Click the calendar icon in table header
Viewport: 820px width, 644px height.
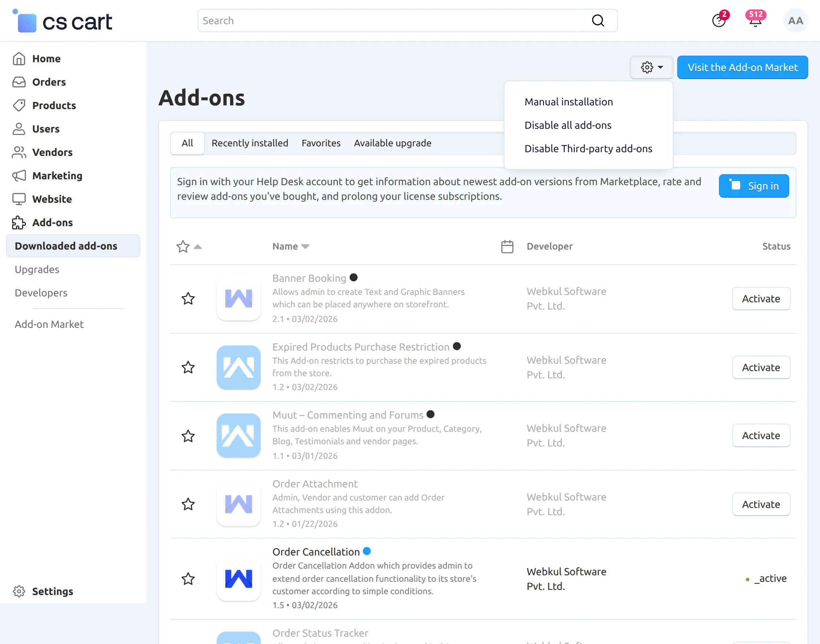pos(507,247)
